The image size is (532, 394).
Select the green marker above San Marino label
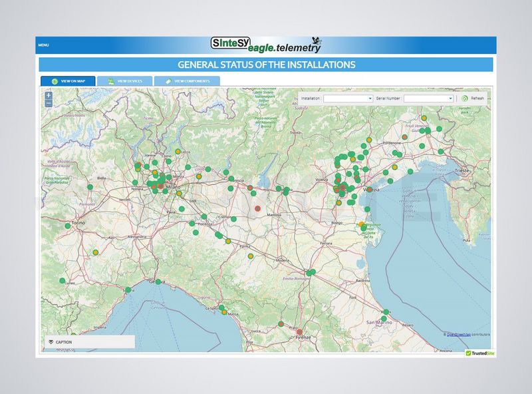[384, 319]
